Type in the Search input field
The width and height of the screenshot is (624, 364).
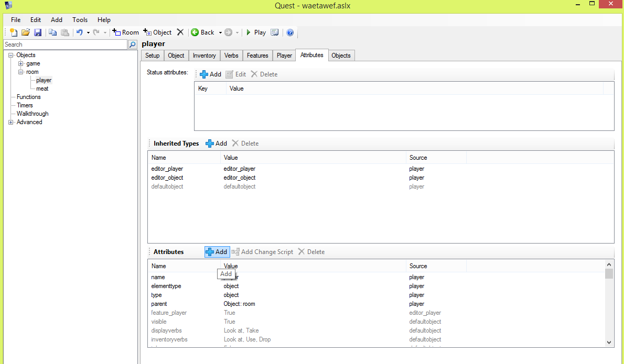tap(65, 45)
